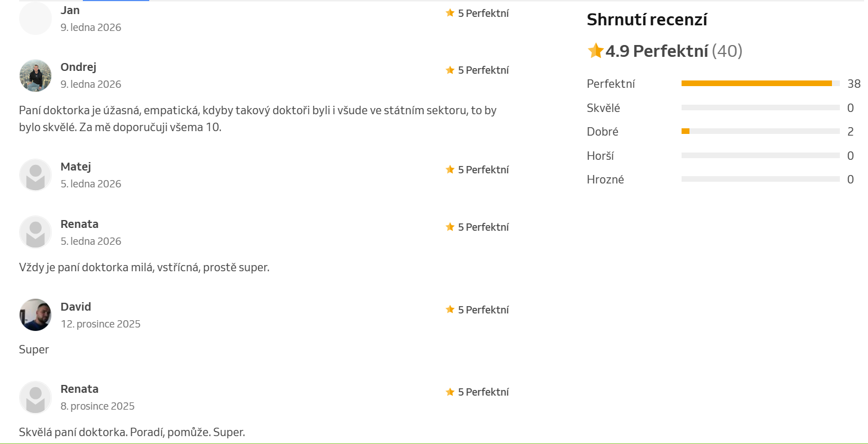Open Ondrej's profile photo

coord(35,75)
